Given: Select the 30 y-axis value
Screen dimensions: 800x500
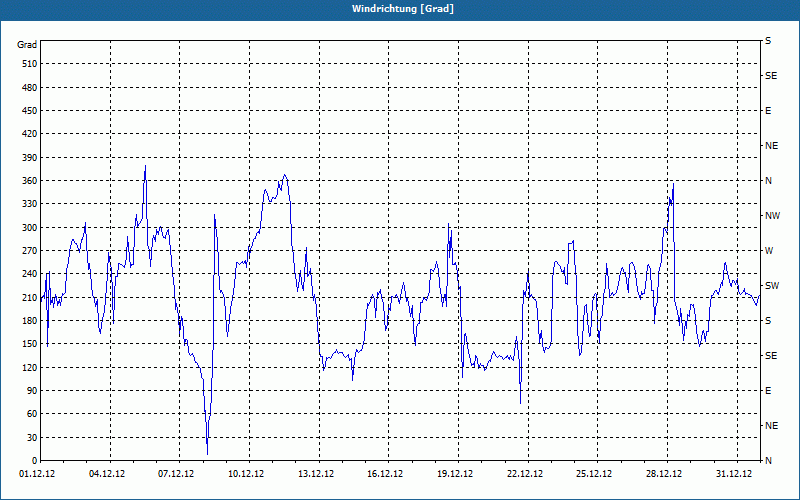Looking at the screenshot, I should (32, 437).
